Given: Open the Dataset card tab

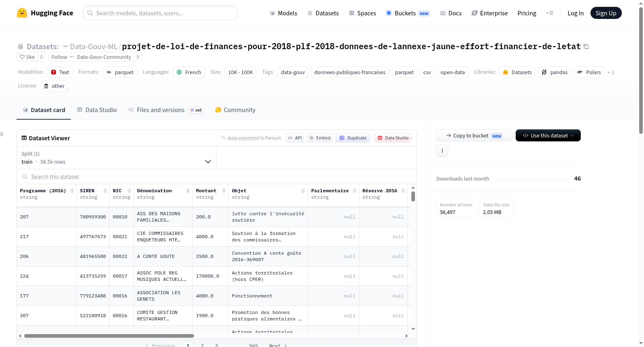Looking at the screenshot, I should pos(44,110).
